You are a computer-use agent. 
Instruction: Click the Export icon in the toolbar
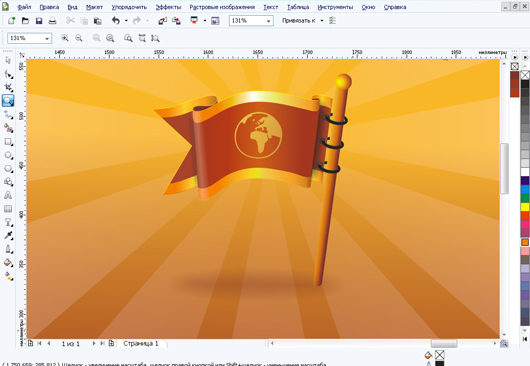tap(176, 21)
